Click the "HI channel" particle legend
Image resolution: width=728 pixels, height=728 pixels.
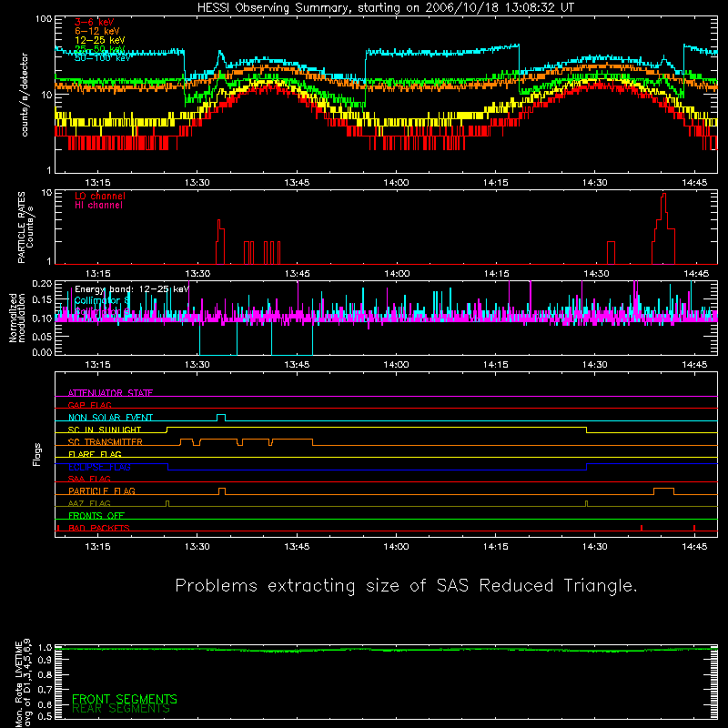coord(98,206)
